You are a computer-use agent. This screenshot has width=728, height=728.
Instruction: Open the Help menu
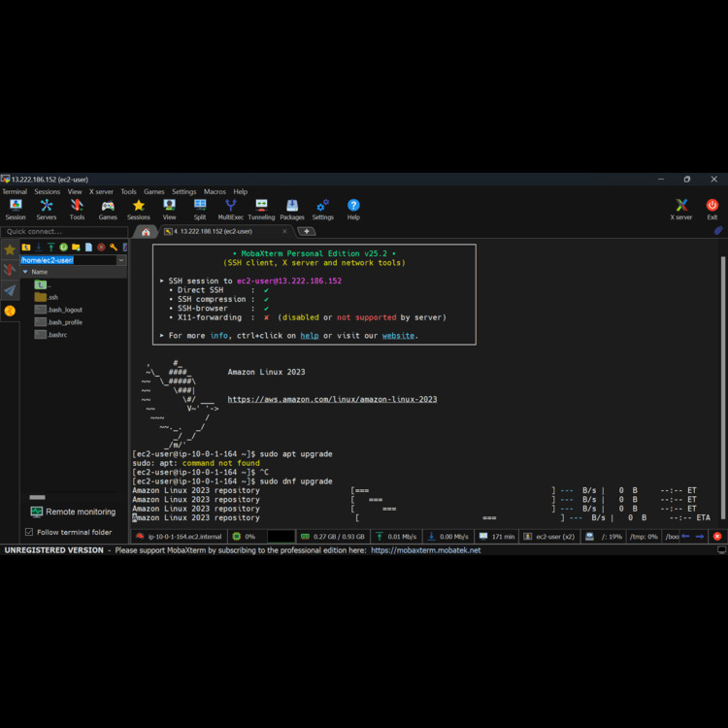point(240,192)
